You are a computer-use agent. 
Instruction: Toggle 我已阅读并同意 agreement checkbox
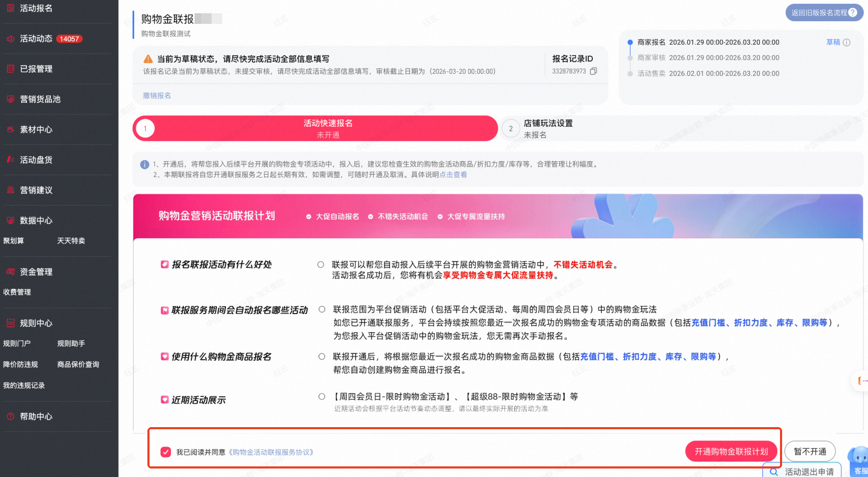click(x=166, y=452)
